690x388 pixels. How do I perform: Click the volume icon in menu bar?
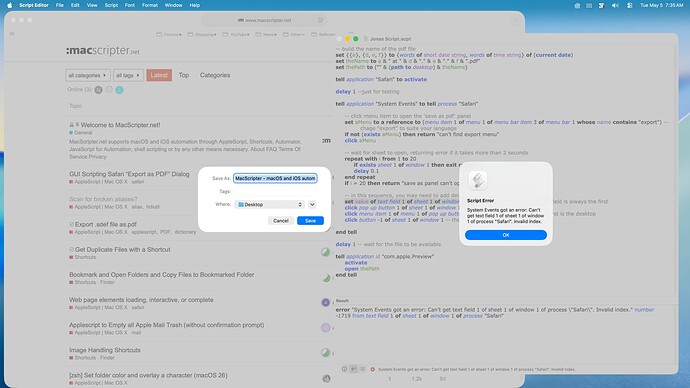[x=615, y=5]
